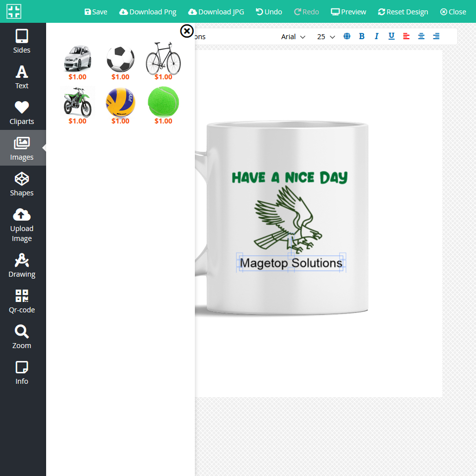
Task: Click Preview in the top bar
Action: (x=349, y=11)
